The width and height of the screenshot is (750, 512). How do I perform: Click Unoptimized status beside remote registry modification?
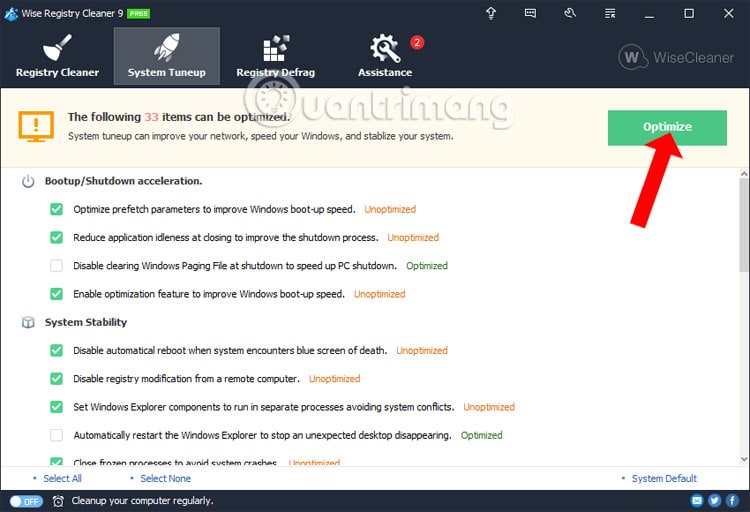click(334, 378)
